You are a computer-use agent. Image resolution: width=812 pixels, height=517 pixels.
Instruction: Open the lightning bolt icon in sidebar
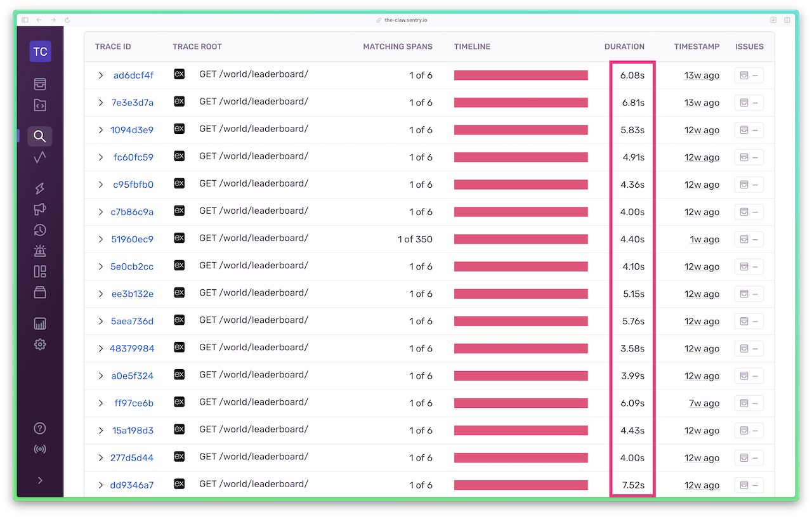(x=40, y=188)
